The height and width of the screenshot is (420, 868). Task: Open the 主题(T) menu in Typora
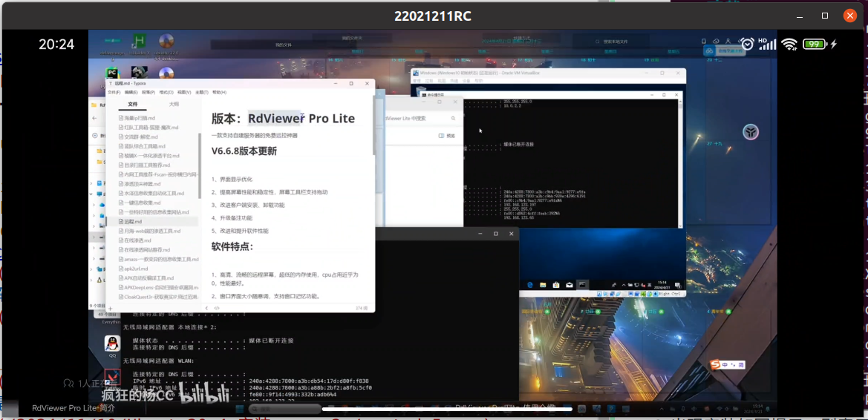[201, 93]
